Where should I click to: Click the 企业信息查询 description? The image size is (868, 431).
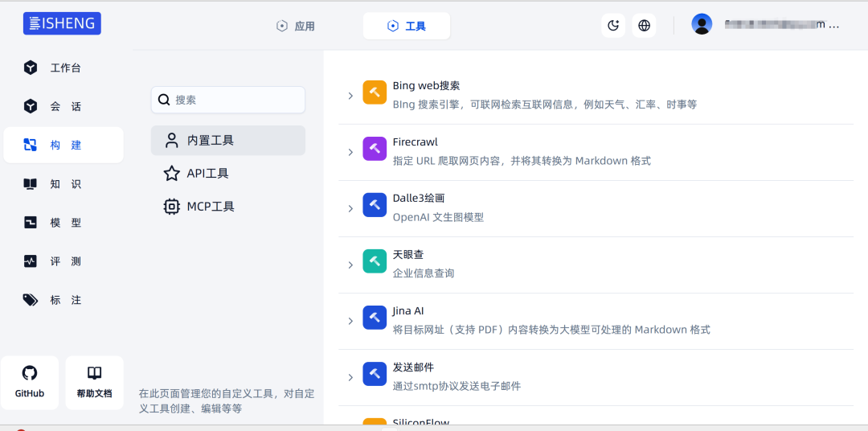tap(424, 273)
